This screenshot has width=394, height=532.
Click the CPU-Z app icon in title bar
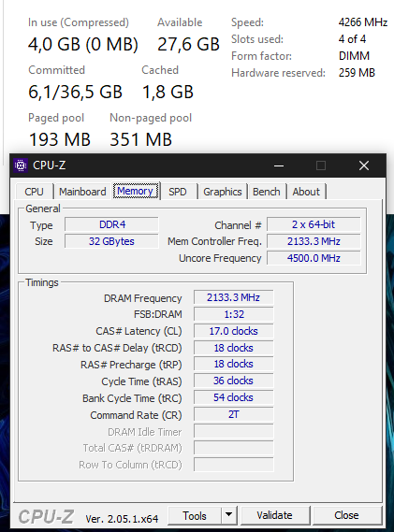click(21, 165)
